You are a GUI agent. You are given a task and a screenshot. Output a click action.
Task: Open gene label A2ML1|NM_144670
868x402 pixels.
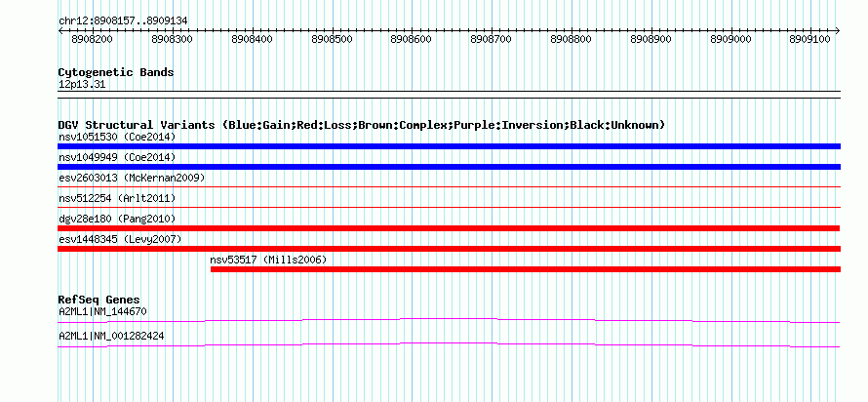click(x=102, y=311)
